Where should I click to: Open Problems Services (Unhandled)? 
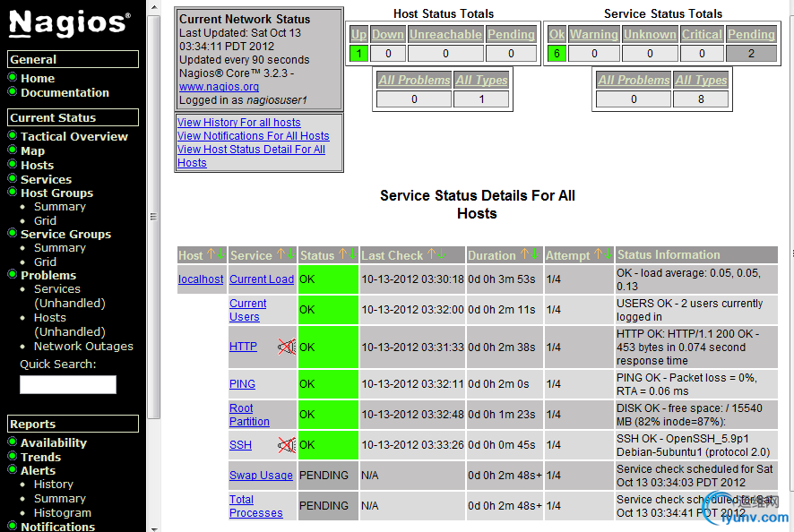[69, 296]
